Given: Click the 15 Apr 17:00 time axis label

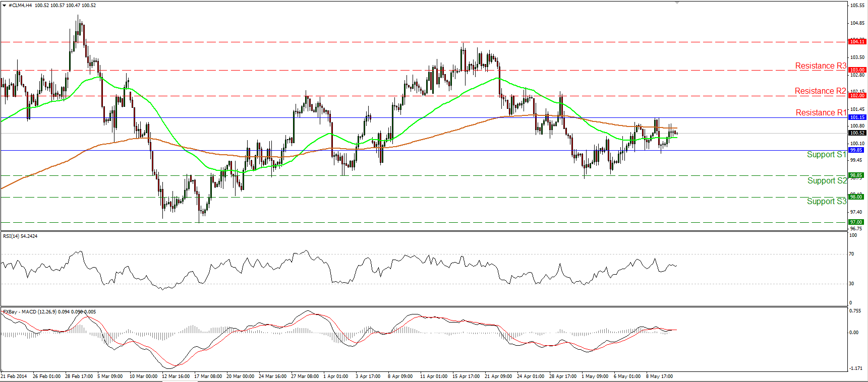Looking at the screenshot, I should (x=466, y=376).
